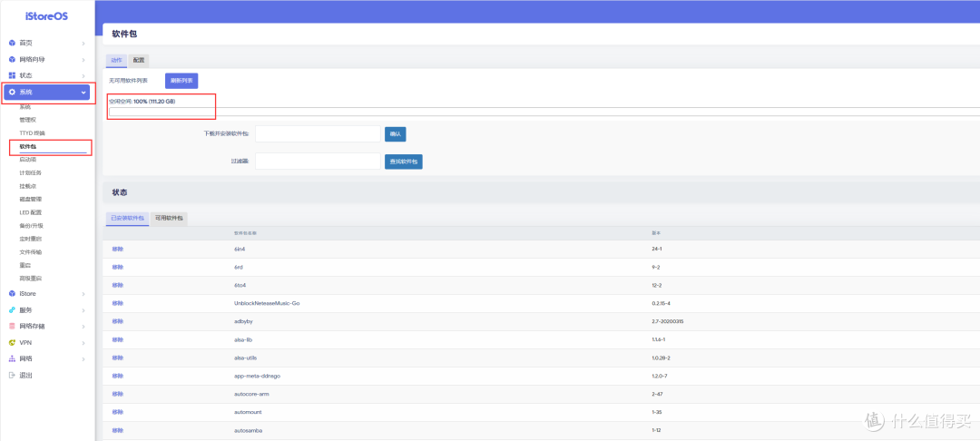The width and height of the screenshot is (980, 441).
Task: Click the 刷新列表 refresh list button
Action: click(181, 81)
